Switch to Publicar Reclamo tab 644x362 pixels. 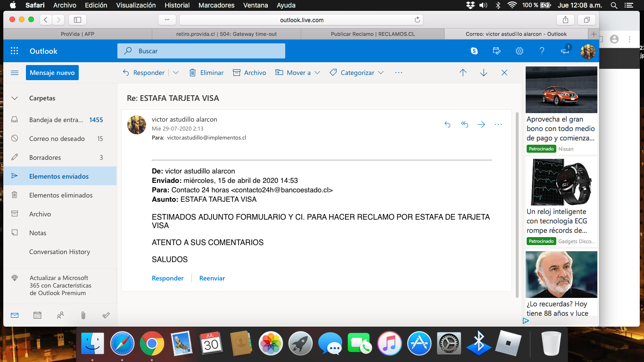click(372, 34)
